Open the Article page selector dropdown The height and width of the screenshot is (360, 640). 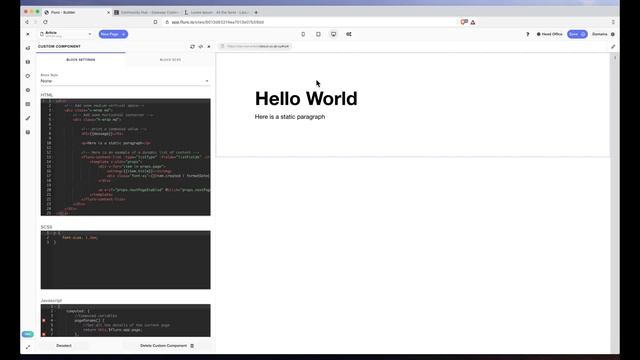pyautogui.click(x=66, y=34)
